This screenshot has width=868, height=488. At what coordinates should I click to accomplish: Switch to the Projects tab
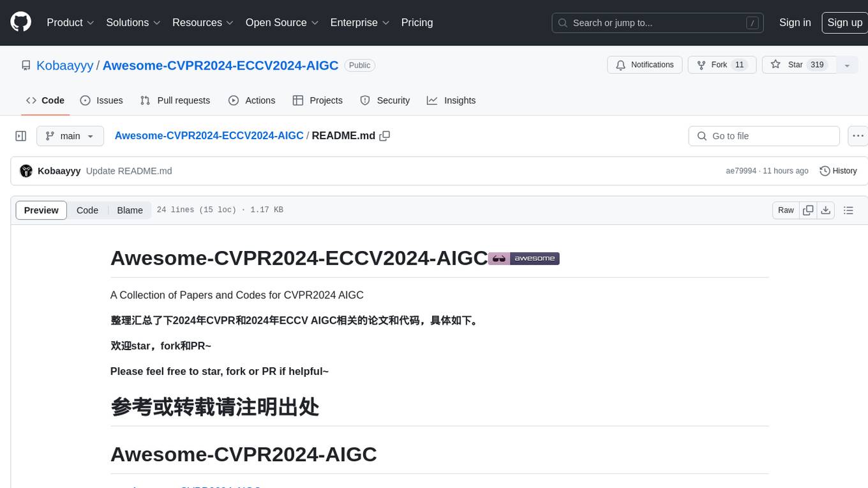(x=318, y=100)
